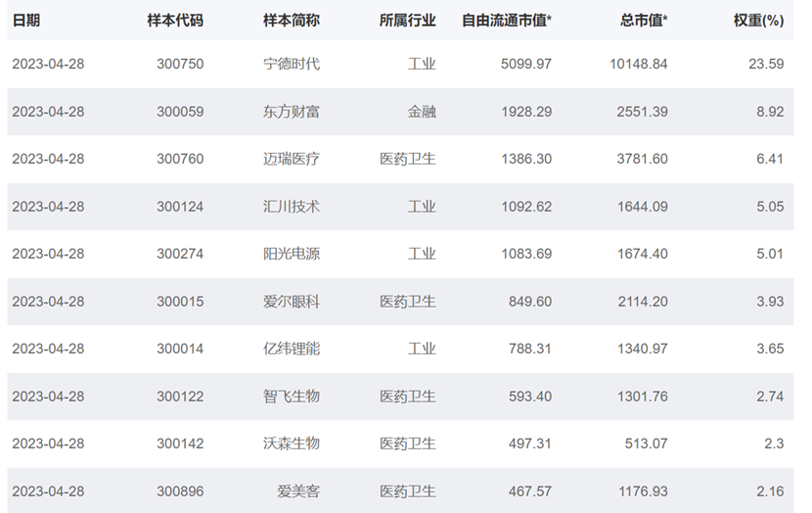
Task: Select stock code 300059
Action: coord(180,112)
